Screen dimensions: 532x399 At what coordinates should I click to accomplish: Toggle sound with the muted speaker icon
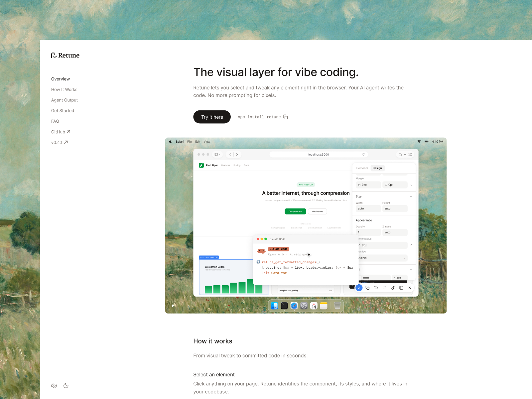click(x=54, y=386)
